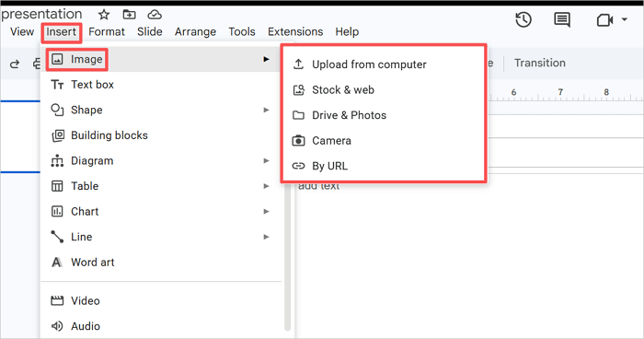Open the Extensions menu
This screenshot has height=339, width=644.
(x=295, y=31)
